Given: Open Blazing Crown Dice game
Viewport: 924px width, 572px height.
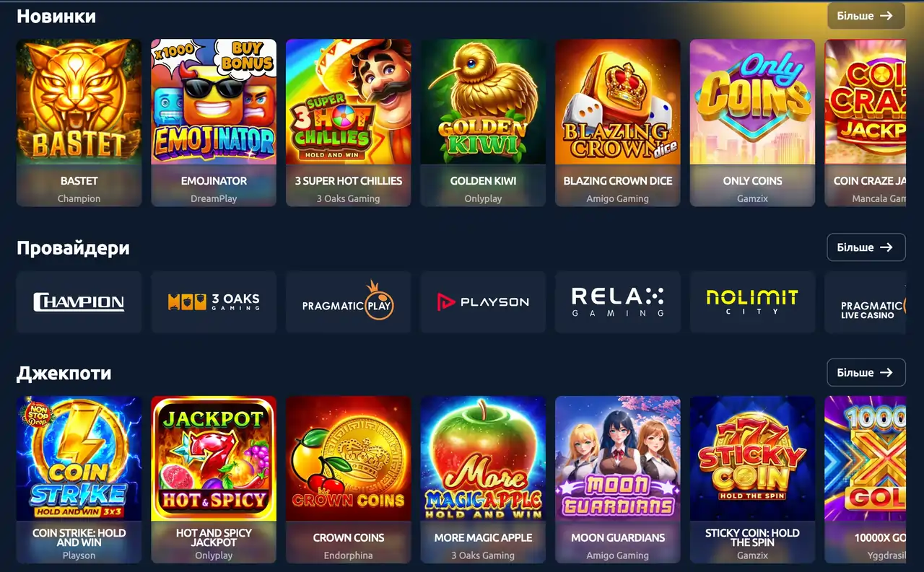Looking at the screenshot, I should [618, 123].
